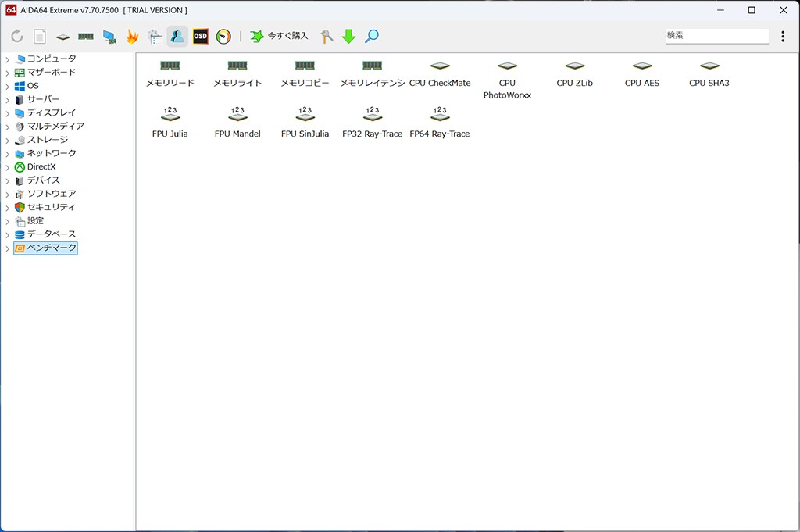Expand the コンピュータ tree node

coord(8,59)
